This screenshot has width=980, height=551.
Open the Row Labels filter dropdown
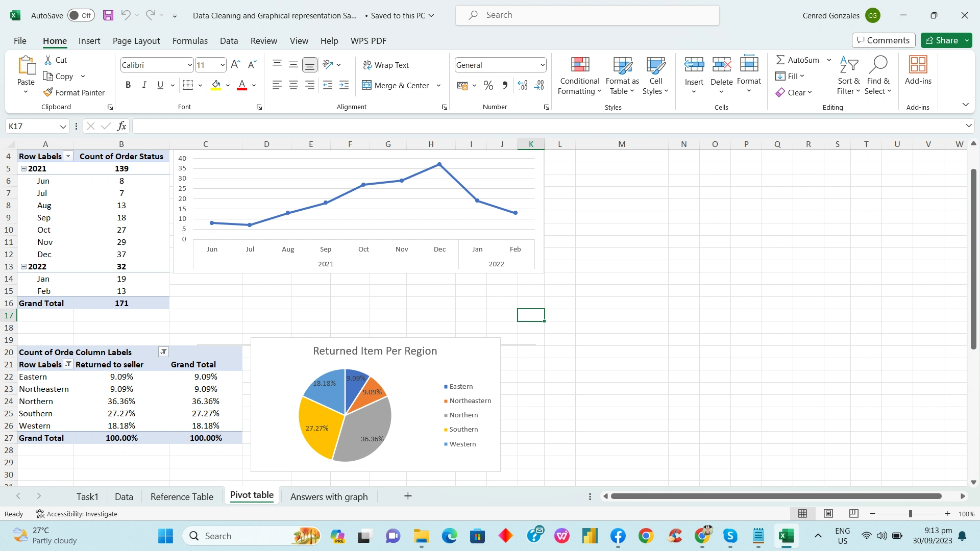tap(68, 156)
